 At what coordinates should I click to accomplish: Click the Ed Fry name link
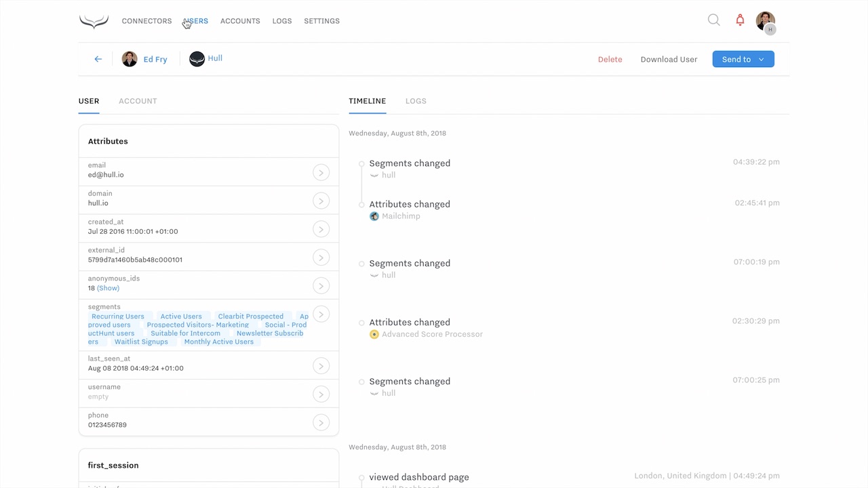155,60
